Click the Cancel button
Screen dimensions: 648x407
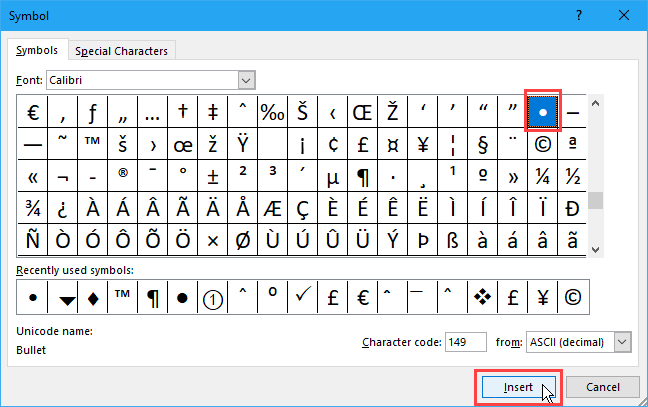click(603, 387)
